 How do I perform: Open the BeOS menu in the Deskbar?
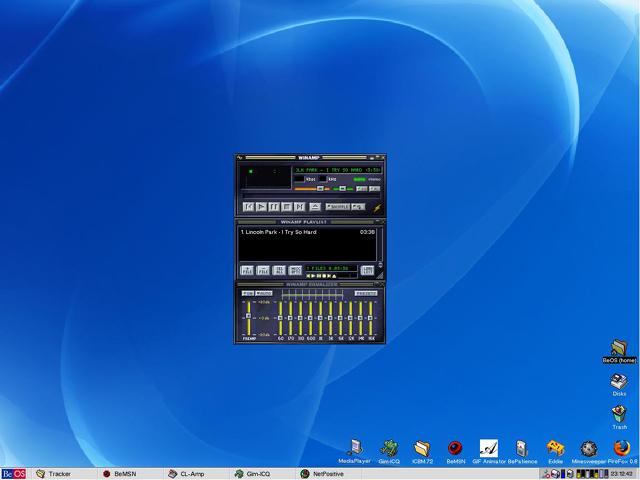(13, 474)
